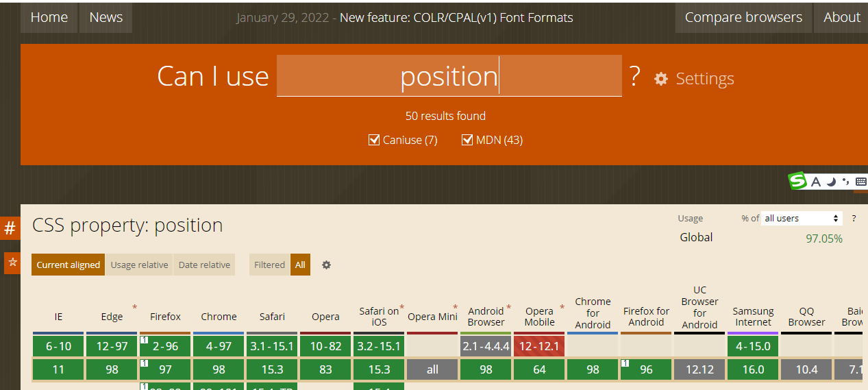
Task: Click the soft keyboard icon in IME bar
Action: (x=860, y=182)
